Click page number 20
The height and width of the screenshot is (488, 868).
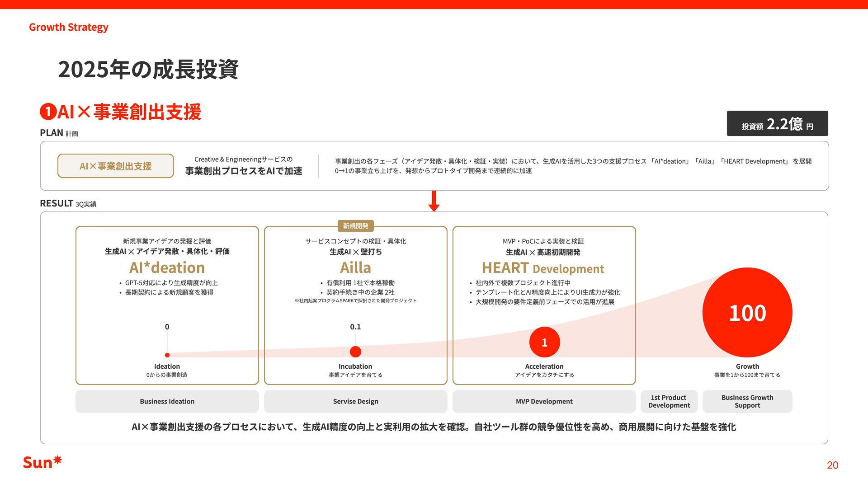coord(832,465)
